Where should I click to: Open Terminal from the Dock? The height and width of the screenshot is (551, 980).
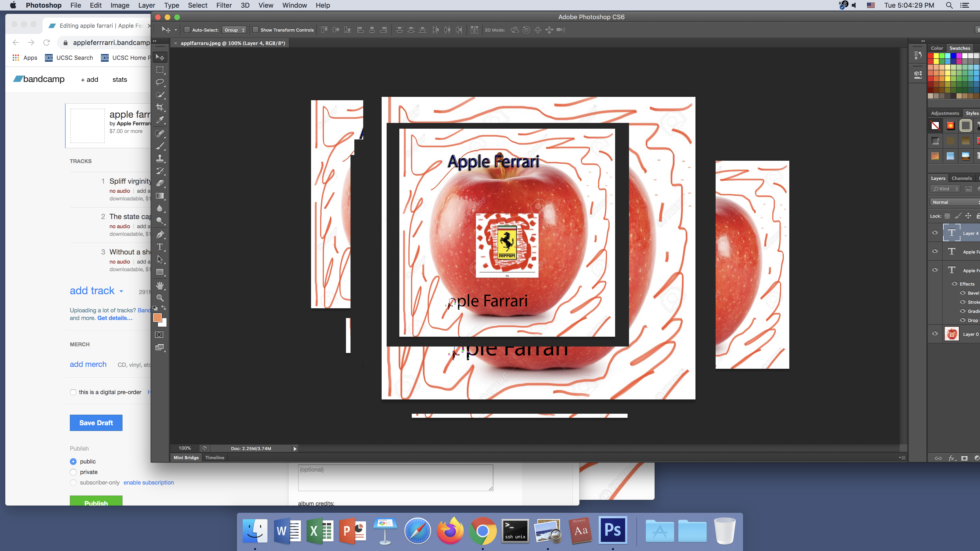[x=515, y=531]
